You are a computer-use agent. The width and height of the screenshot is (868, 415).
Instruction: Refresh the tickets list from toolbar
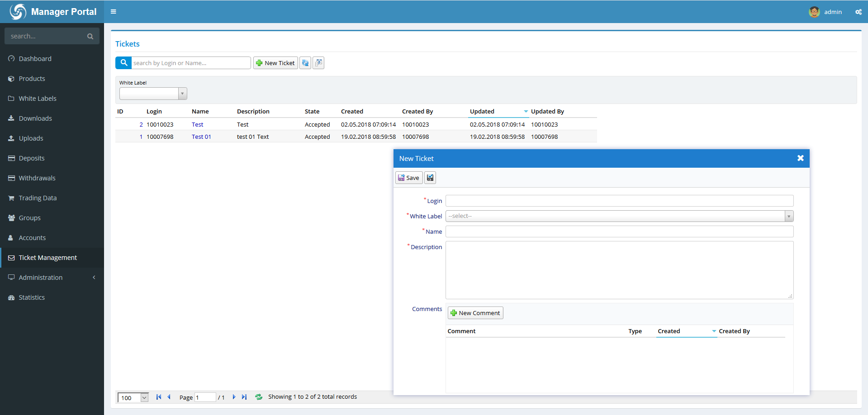tap(305, 63)
